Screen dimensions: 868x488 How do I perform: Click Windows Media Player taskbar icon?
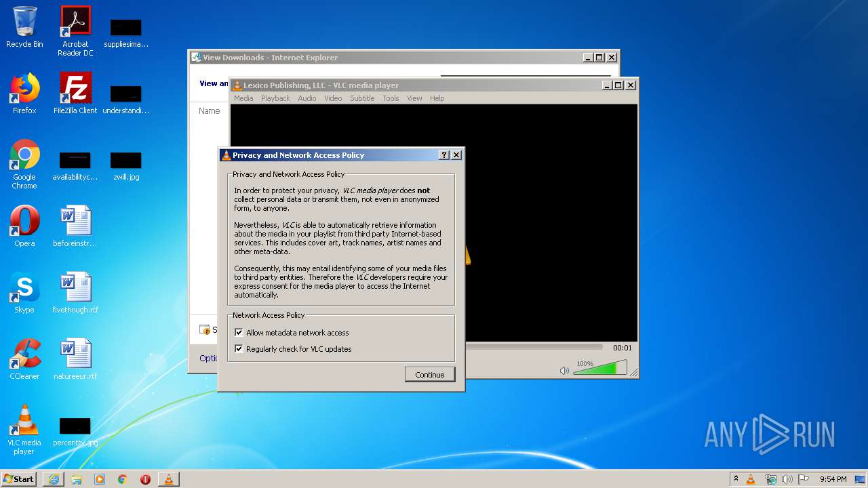[100, 479]
